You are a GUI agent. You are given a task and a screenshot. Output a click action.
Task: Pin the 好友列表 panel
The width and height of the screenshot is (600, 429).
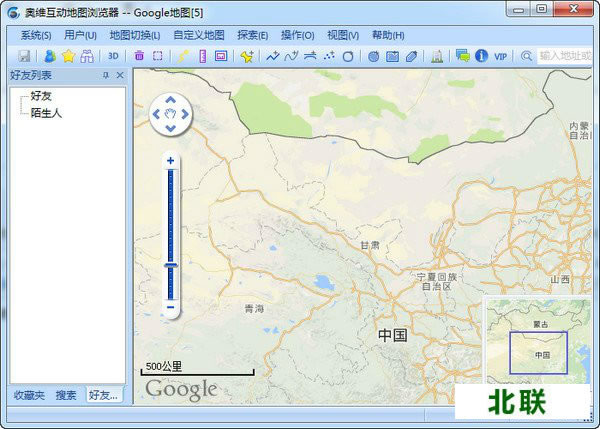click(106, 76)
